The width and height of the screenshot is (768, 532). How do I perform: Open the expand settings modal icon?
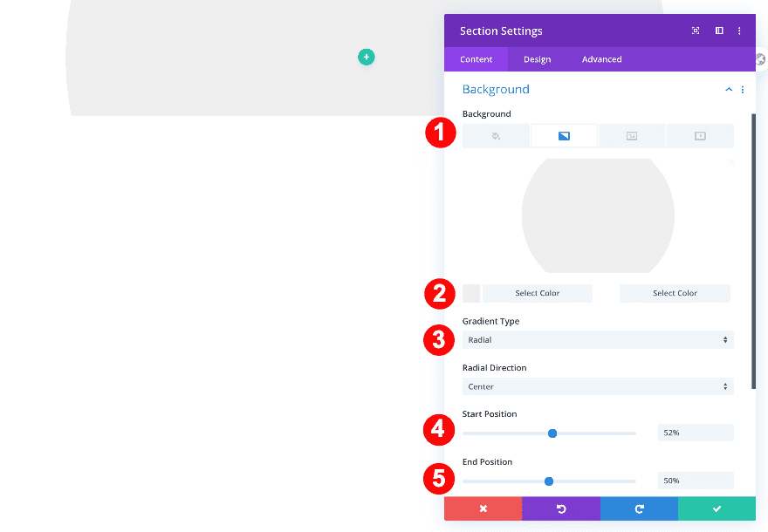click(x=695, y=31)
